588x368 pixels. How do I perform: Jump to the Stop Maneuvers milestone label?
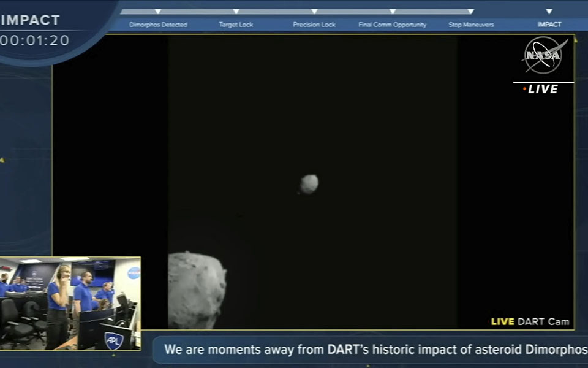(471, 25)
